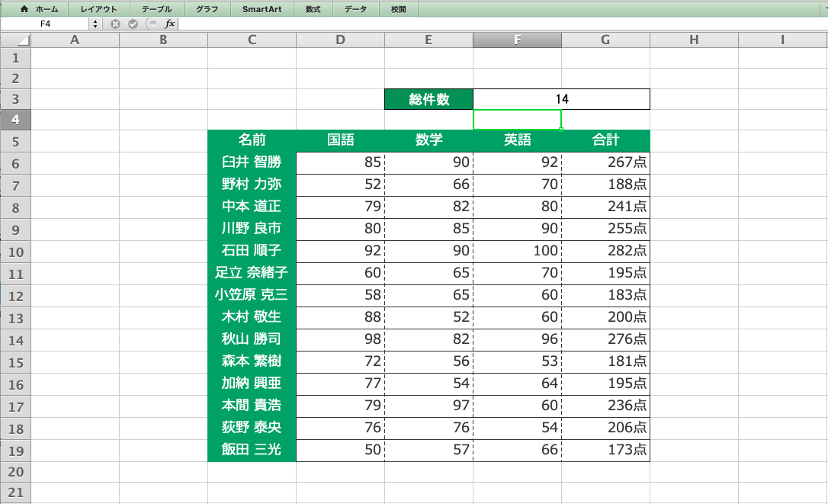
Task: Select column F header
Action: point(518,40)
